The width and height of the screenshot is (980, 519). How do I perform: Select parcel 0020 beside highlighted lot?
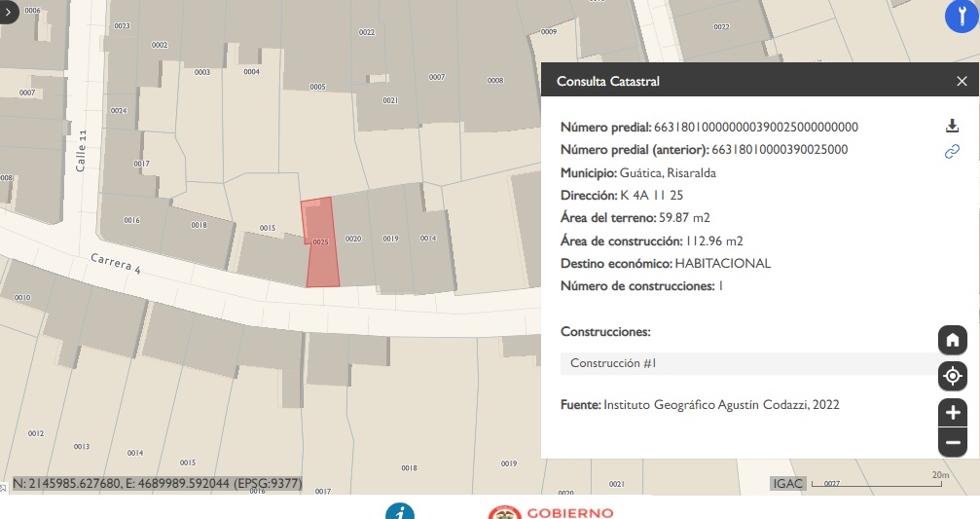coord(353,240)
